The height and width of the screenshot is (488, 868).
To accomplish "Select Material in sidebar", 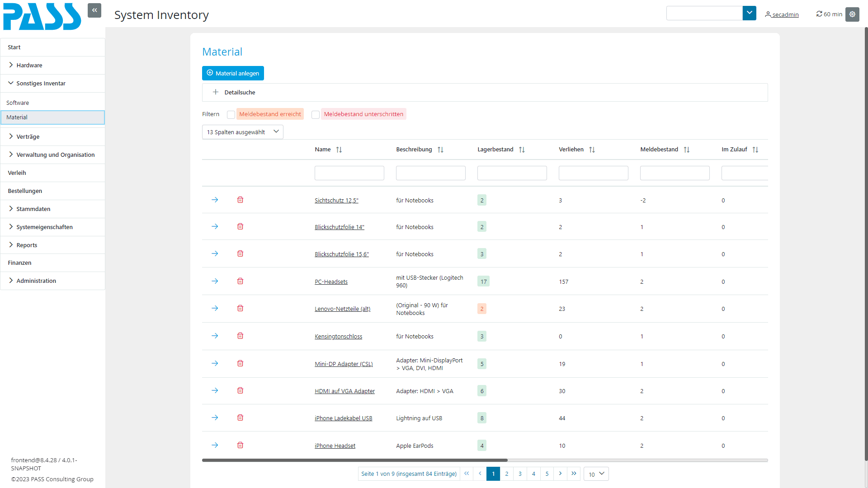I will pos(52,117).
